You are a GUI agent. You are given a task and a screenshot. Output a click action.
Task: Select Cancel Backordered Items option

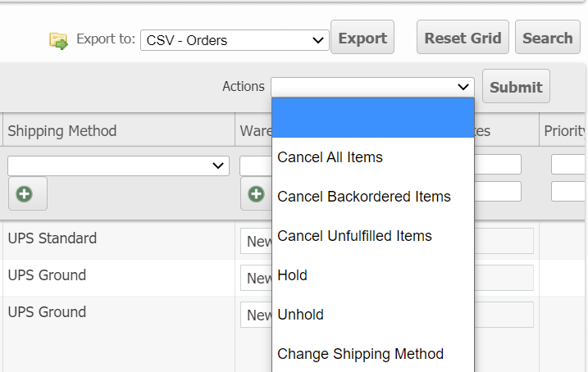tap(363, 197)
